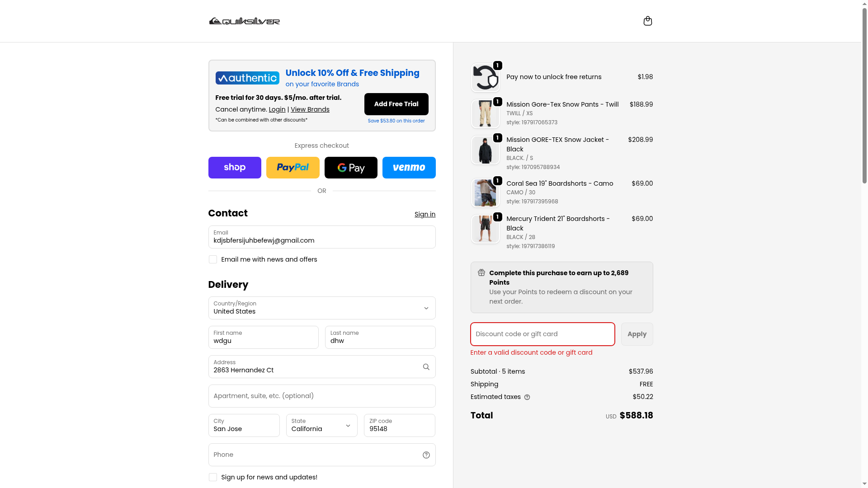Image resolution: width=868 pixels, height=488 pixels.
Task: Pay with PayPal express button
Action: tap(292, 168)
